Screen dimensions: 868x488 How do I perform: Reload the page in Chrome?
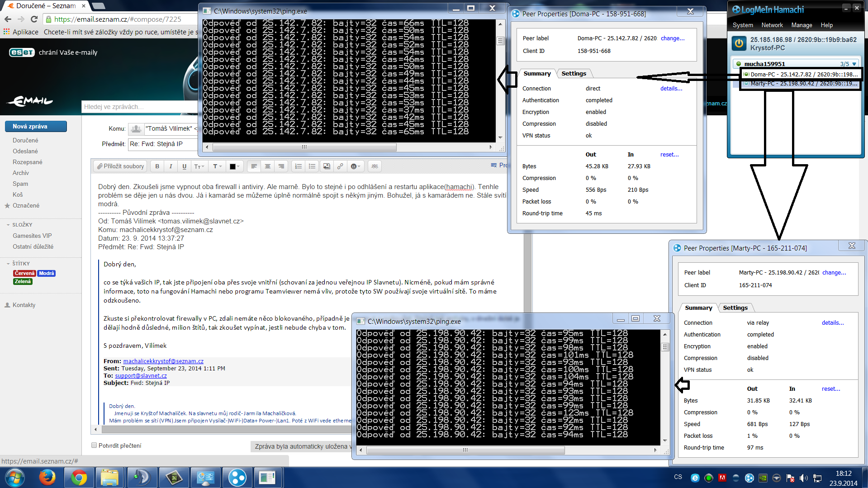click(x=34, y=19)
